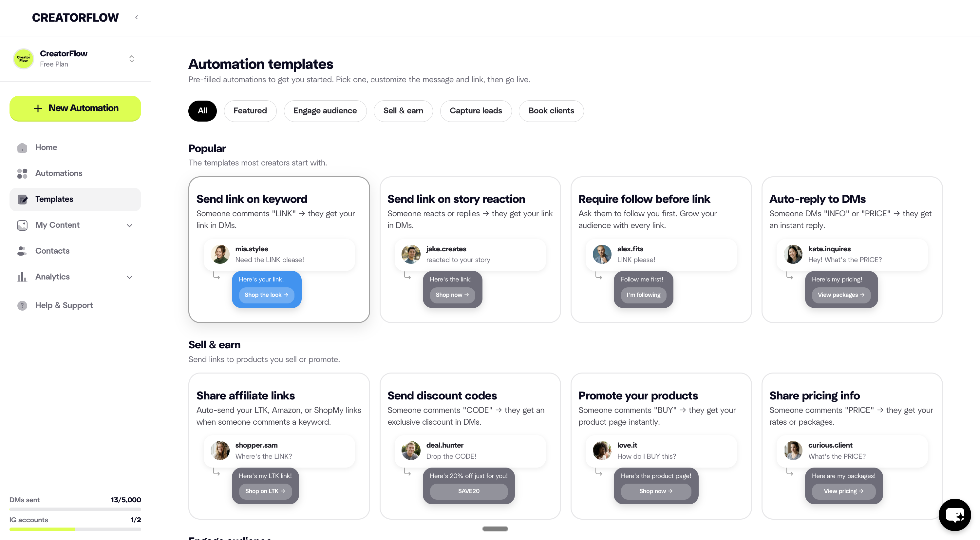Open the Templates sidebar icon

pos(22,199)
